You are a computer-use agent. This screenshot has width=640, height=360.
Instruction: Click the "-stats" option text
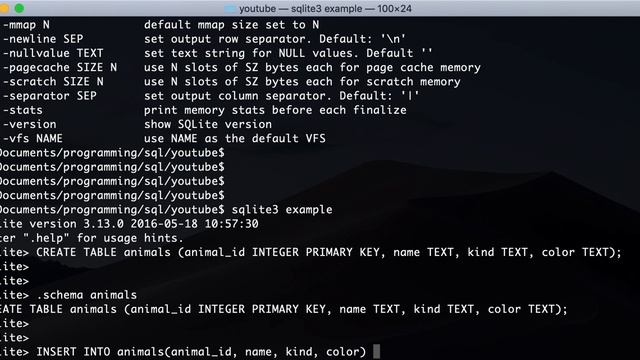(x=22, y=110)
